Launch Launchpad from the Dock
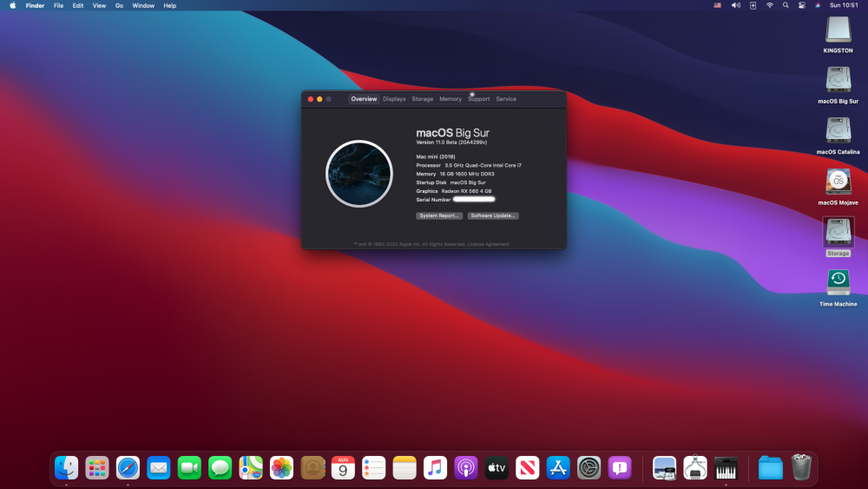Screen dimensions: 868x489 pyautogui.click(x=97, y=468)
